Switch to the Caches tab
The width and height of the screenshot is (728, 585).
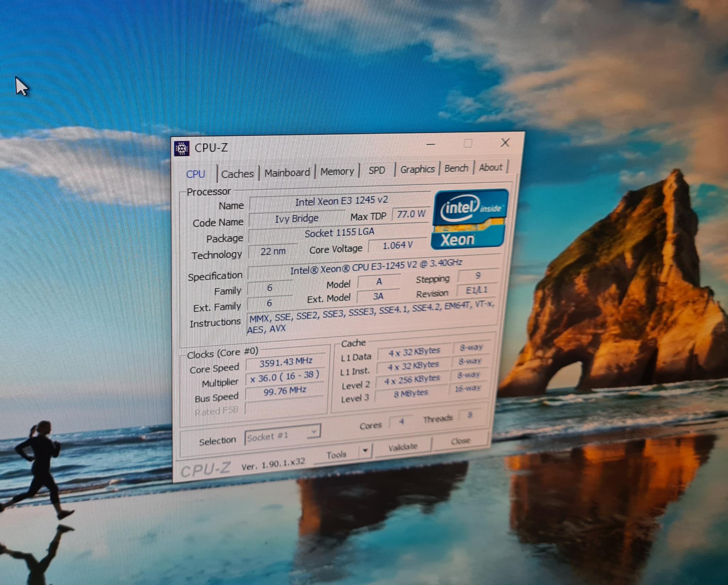[x=237, y=174]
